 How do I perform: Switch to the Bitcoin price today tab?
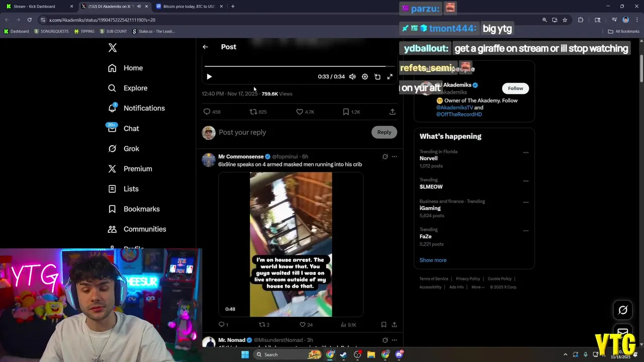coord(189,7)
